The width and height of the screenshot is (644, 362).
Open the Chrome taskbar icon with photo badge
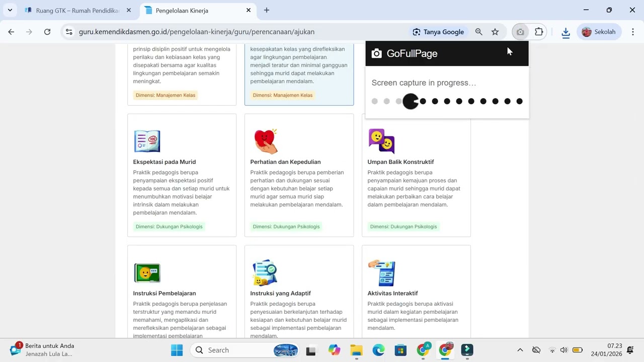(x=445, y=350)
